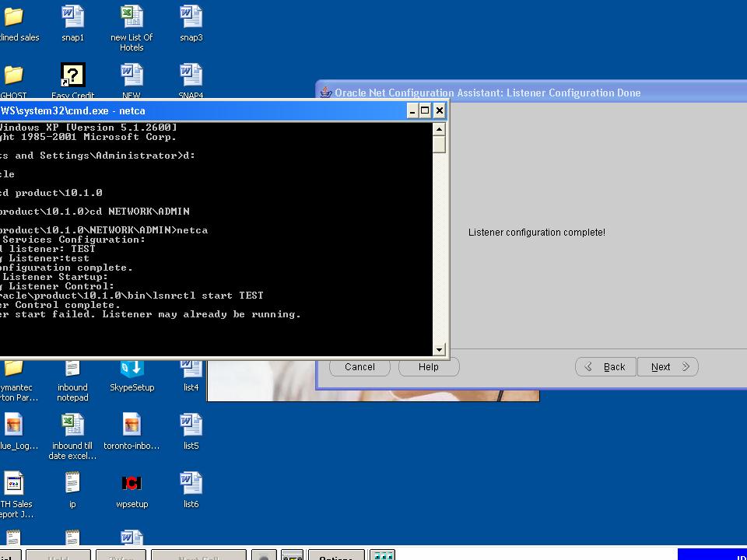The width and height of the screenshot is (747, 560).
Task: Close the cmd.exe netca window
Action: [439, 111]
